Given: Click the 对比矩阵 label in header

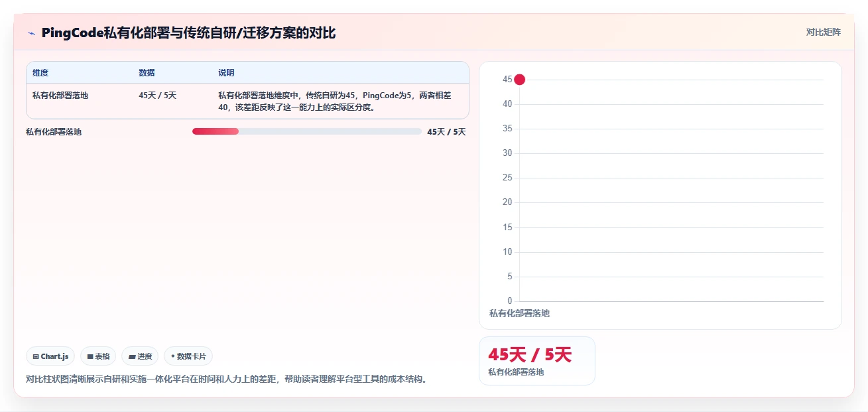Looking at the screenshot, I should (x=823, y=33).
